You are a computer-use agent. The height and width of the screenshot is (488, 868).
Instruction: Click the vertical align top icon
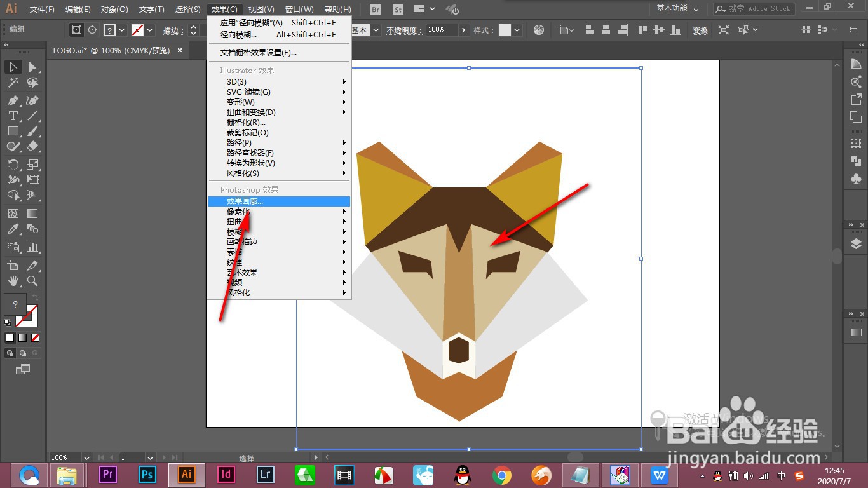(x=643, y=30)
